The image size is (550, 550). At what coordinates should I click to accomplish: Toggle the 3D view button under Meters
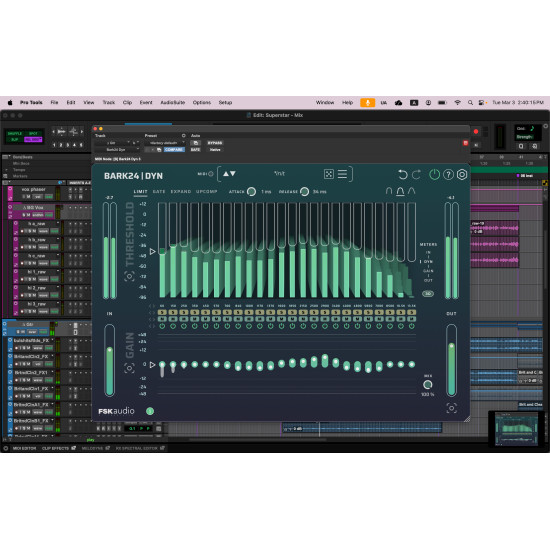(x=428, y=294)
